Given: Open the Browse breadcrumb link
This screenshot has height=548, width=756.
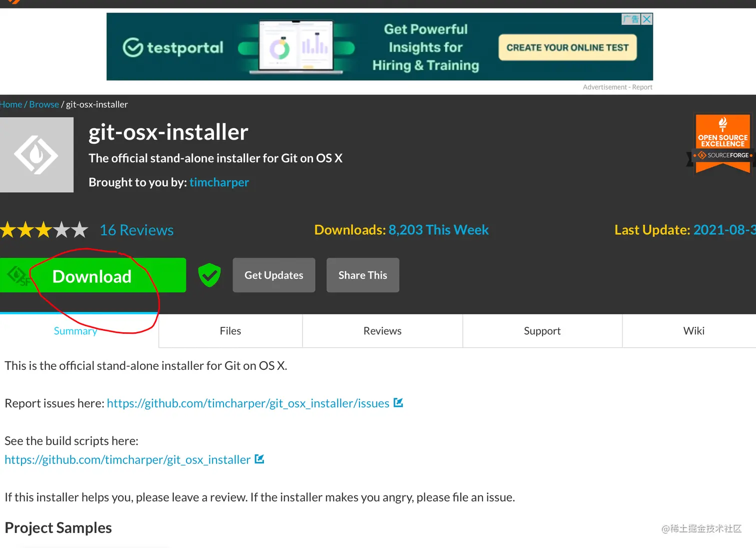Looking at the screenshot, I should tap(44, 105).
